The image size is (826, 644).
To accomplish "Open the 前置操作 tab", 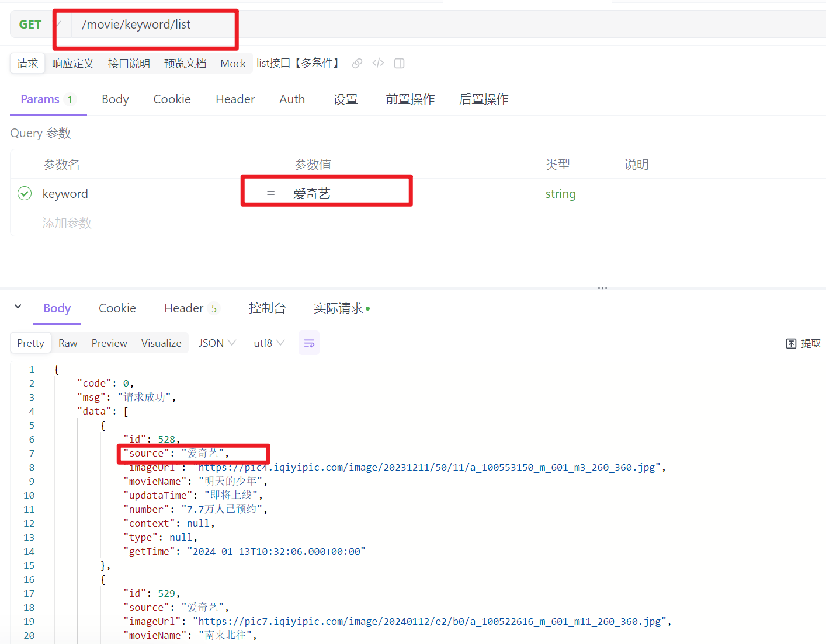I will pos(410,99).
